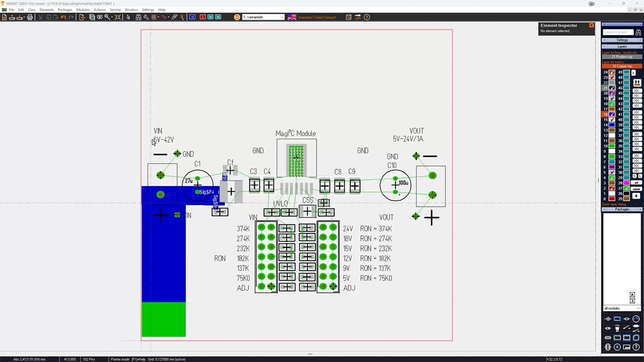Click the zoom-to-fit icon in the toolbar
Image resolution: width=644 pixels, height=362 pixels.
117,17
